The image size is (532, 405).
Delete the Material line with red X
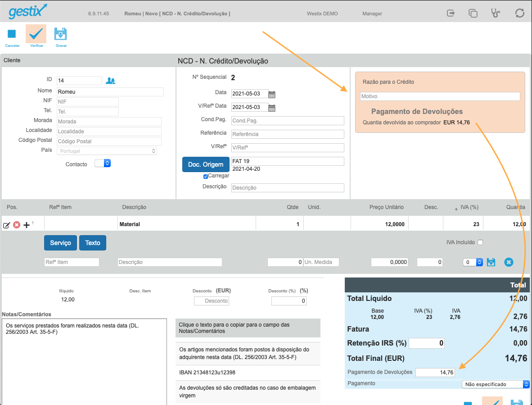(17, 225)
